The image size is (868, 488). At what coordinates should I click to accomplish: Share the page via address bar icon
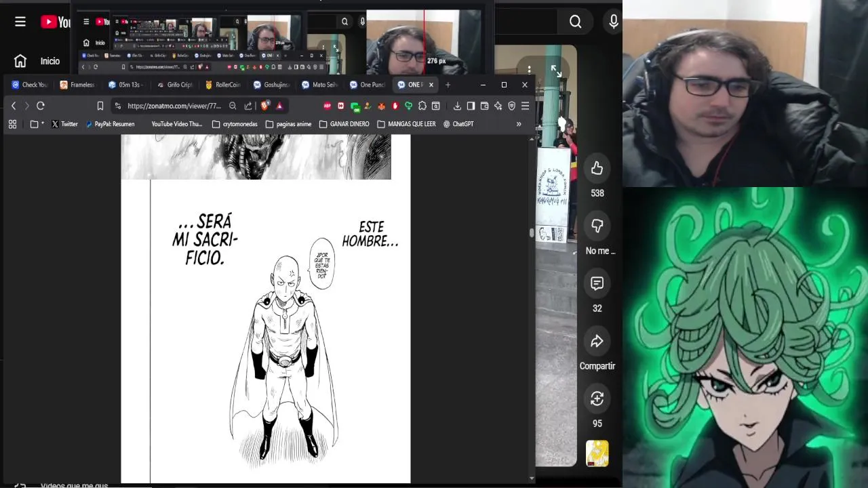coord(248,106)
